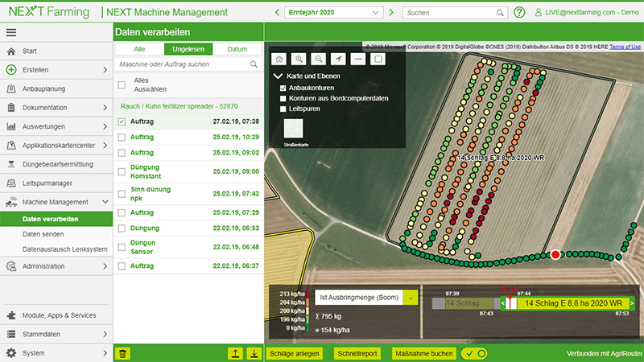Enable the Leitspuren layer checkbox
Image resolution: width=644 pixels, height=362 pixels.
click(283, 109)
